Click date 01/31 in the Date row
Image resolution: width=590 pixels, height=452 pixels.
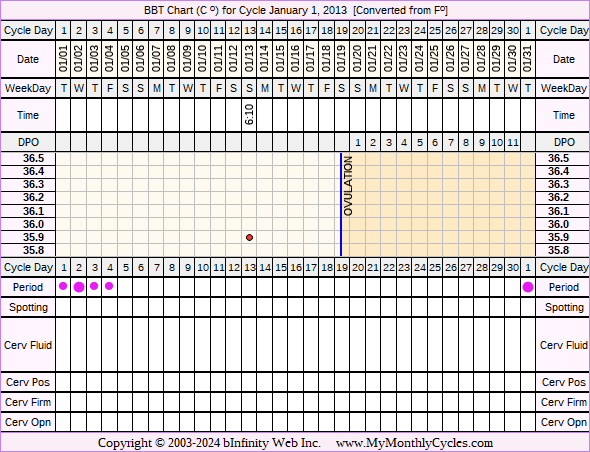[x=528, y=59]
